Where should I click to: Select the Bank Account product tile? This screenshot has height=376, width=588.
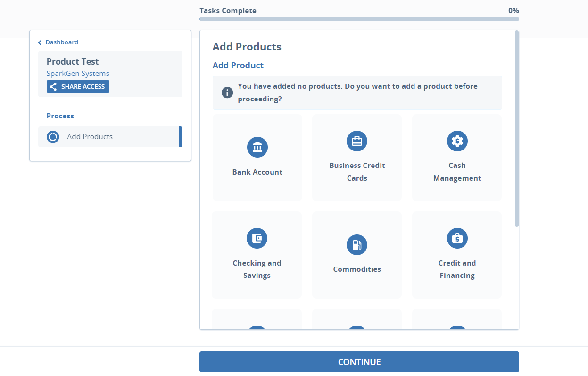tap(257, 158)
